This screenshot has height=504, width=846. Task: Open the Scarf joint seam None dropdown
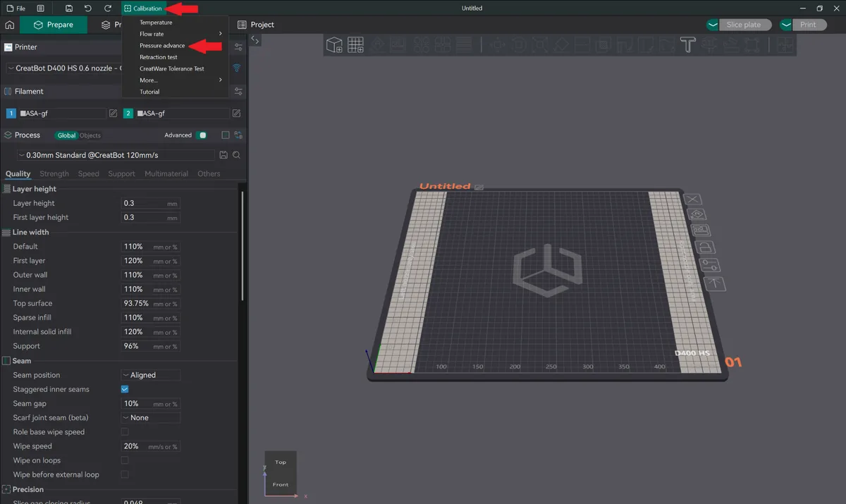coord(151,418)
